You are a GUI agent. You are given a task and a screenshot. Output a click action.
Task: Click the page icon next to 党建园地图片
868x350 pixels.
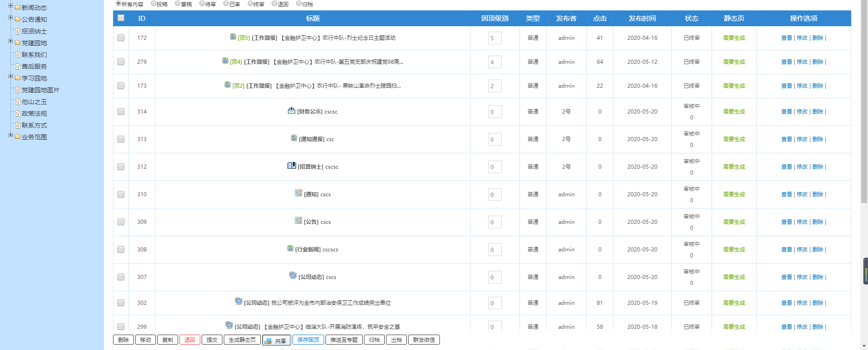click(x=18, y=90)
